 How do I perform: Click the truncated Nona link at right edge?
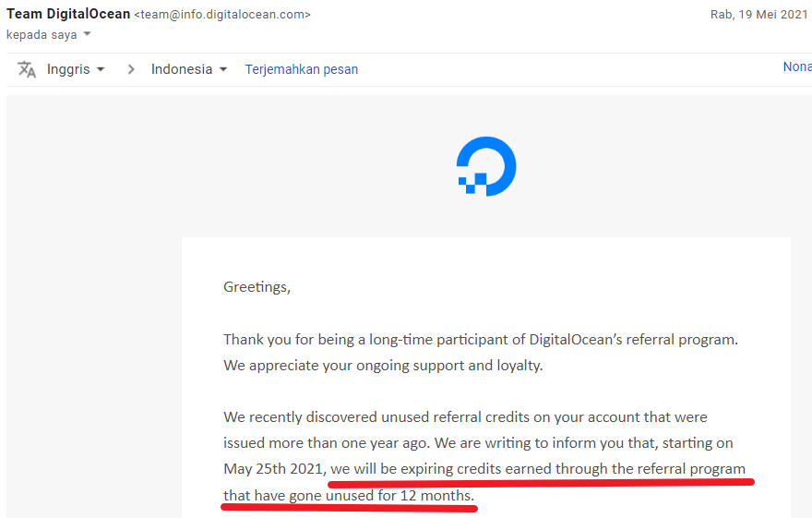pos(797,66)
